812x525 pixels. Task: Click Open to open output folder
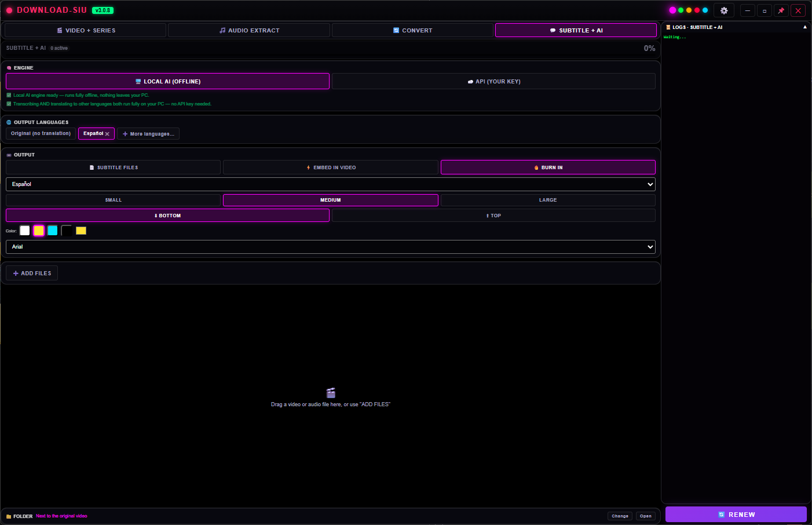point(646,516)
